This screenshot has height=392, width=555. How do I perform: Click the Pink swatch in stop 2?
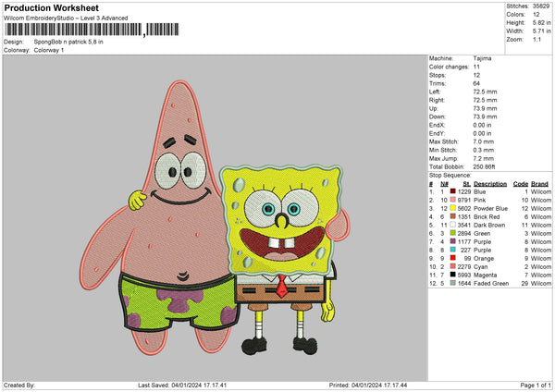(452, 200)
